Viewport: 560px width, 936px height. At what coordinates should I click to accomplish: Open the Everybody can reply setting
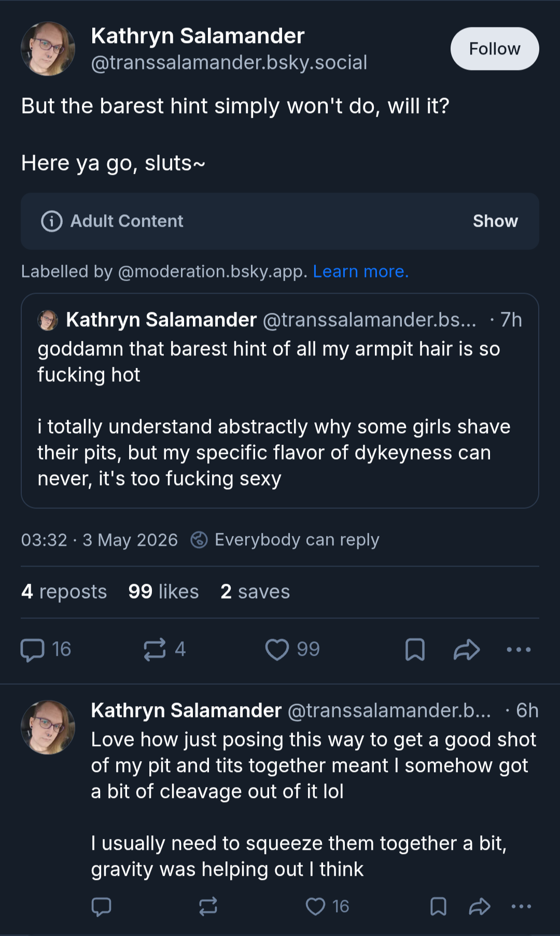(285, 540)
